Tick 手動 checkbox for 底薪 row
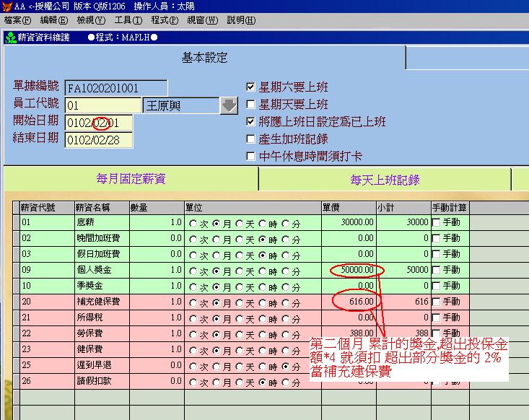Image resolution: width=529 pixels, height=420 pixels. (x=436, y=223)
